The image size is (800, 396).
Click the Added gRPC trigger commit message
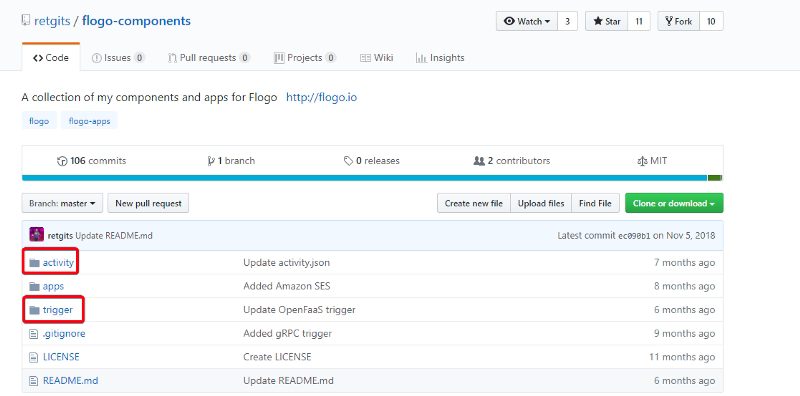pyautogui.click(x=287, y=334)
